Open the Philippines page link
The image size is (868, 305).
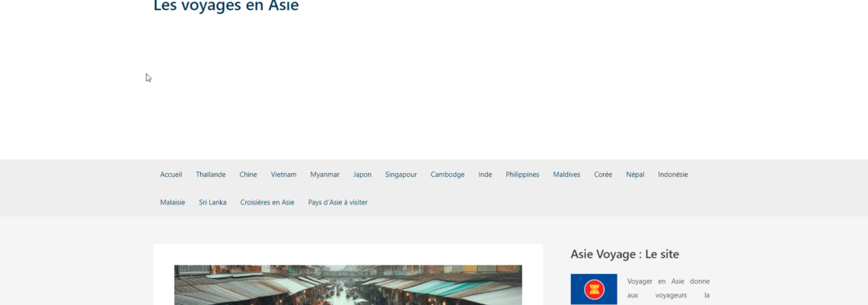tap(522, 174)
